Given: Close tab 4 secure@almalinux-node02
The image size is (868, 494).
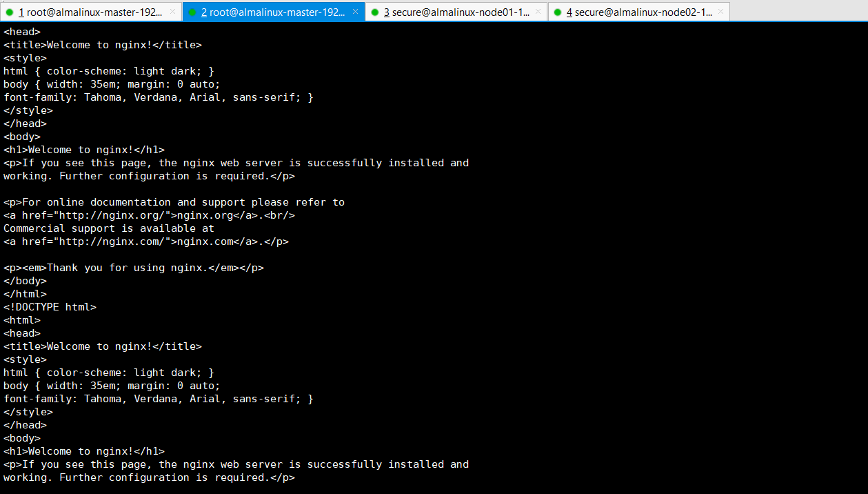Looking at the screenshot, I should coord(720,12).
